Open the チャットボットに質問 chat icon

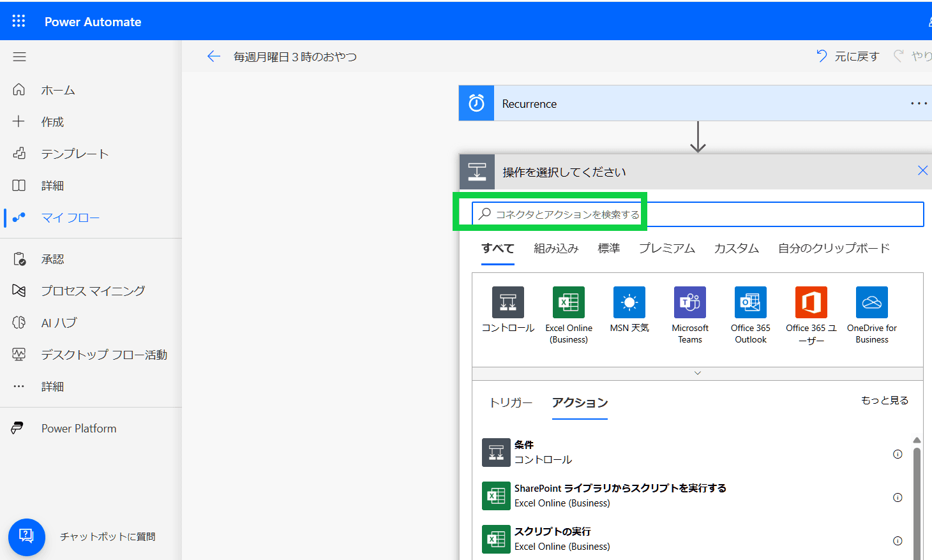coord(26,537)
